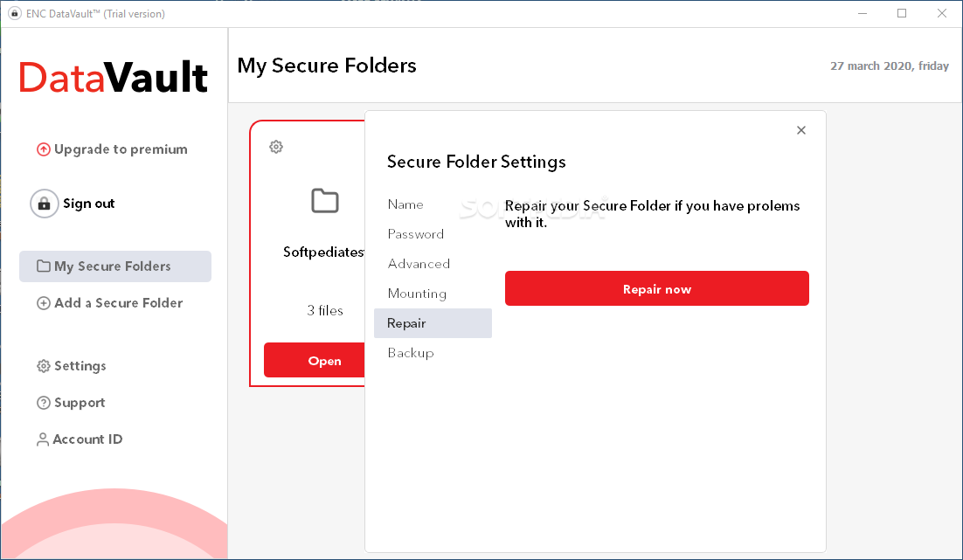
Task: Click the plus icon beside Add a Secure Folder
Action: 44,303
